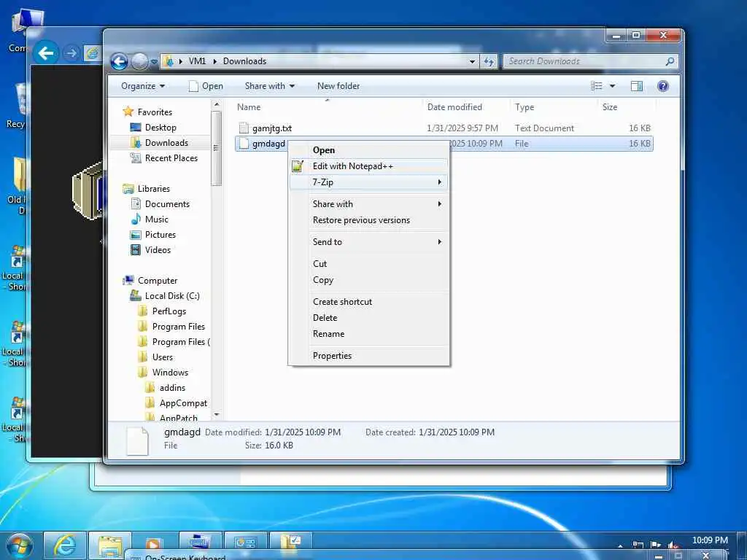Select the Windows folder in tree
This screenshot has height=560, width=747.
(170, 373)
